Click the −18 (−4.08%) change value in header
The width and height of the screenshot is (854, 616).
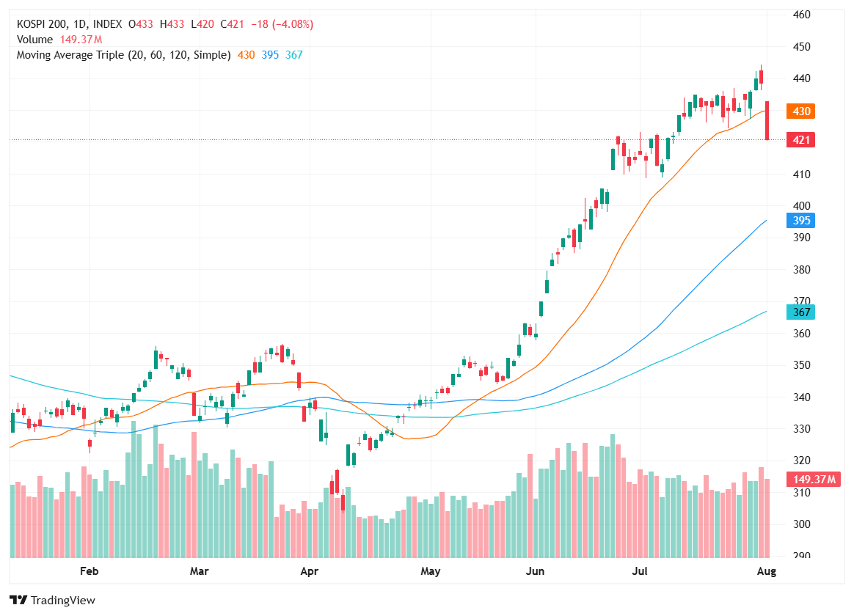282,24
